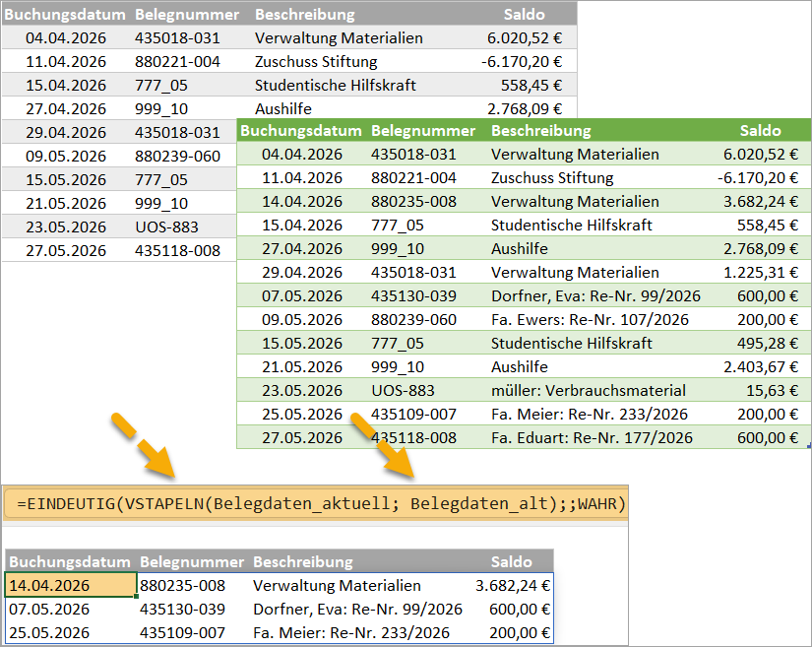
Task: Select cell 880235-008 in result table
Action: (182, 585)
